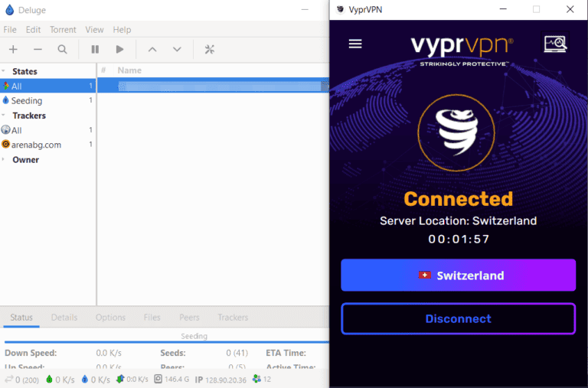Click DHT nodes icon showing 12
588x388 pixels.
[x=256, y=379]
